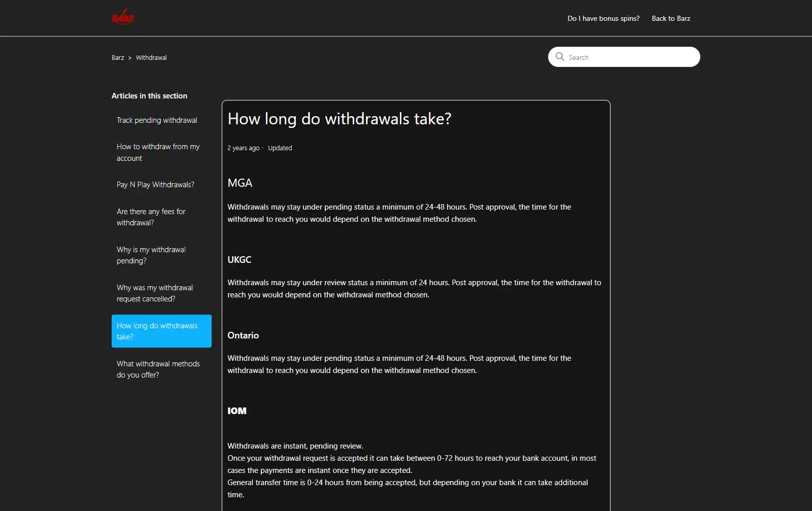
Task: Click the Barz breadcrumb link
Action: (118, 58)
